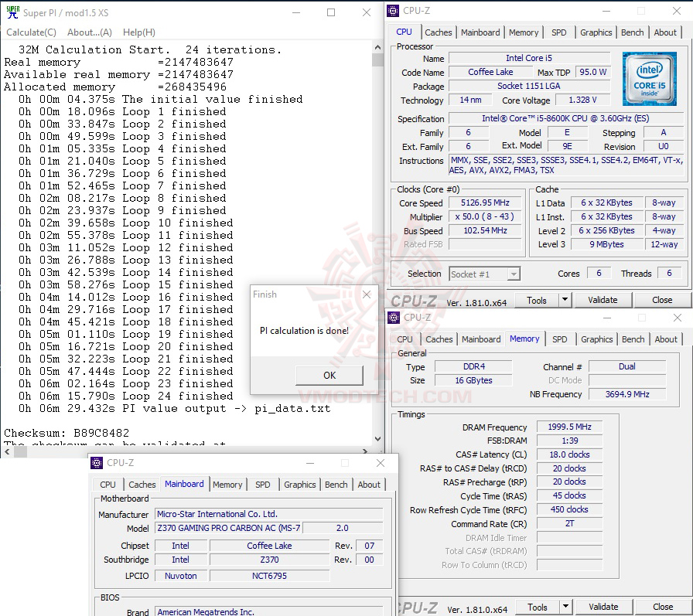Switch to SPD tab in top CPU-Z window
The image size is (693, 616).
(x=558, y=32)
